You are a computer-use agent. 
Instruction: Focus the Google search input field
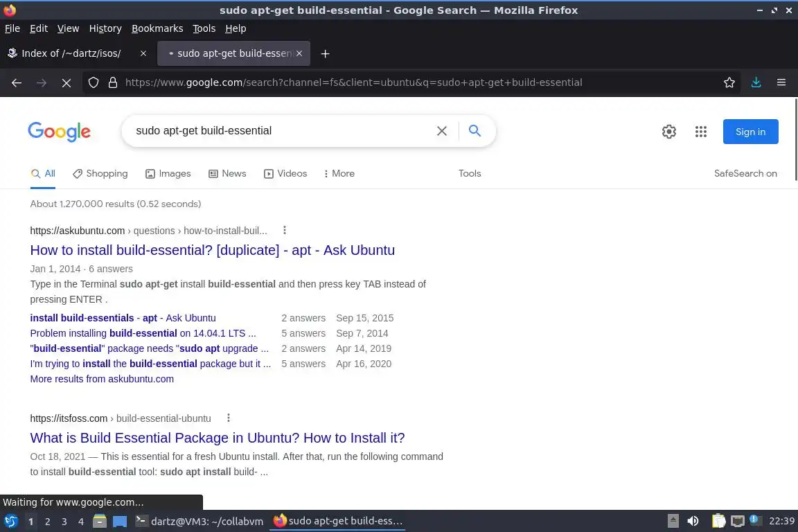point(280,131)
